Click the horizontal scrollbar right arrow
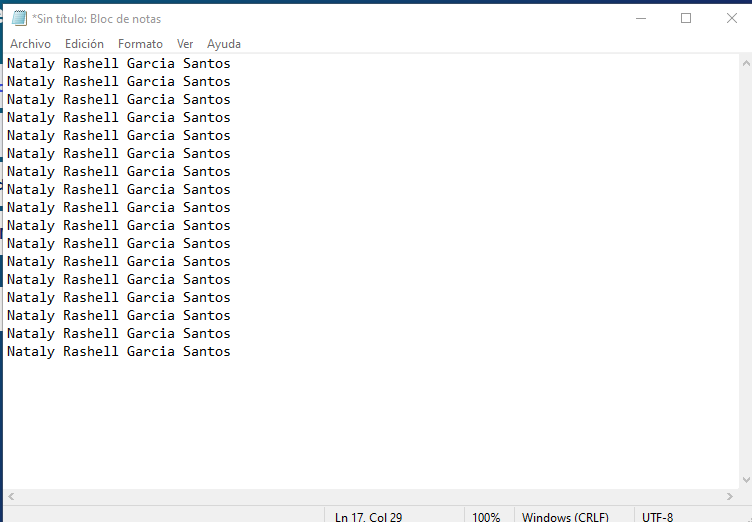Viewport: 752px width, 522px height. [729, 497]
